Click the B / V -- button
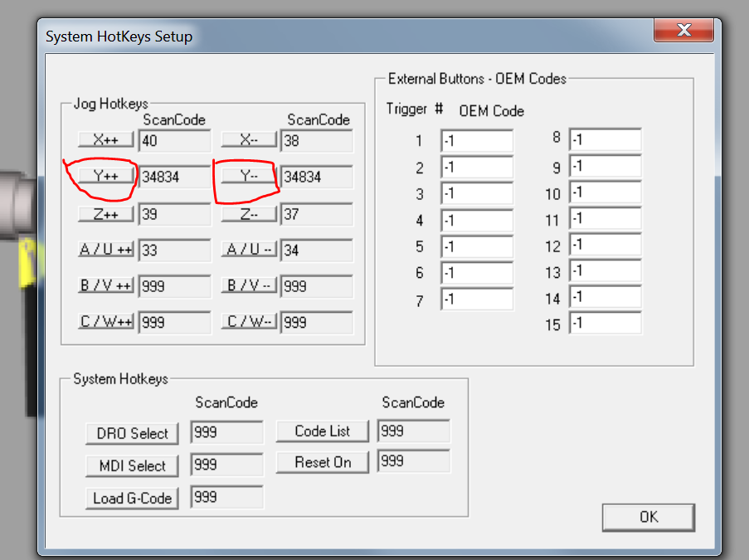This screenshot has width=749, height=560. pos(248,286)
